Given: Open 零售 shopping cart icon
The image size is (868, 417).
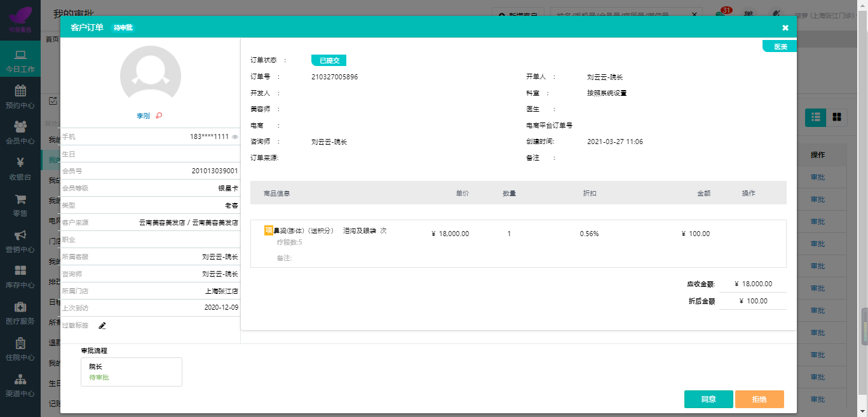Looking at the screenshot, I should 20,198.
